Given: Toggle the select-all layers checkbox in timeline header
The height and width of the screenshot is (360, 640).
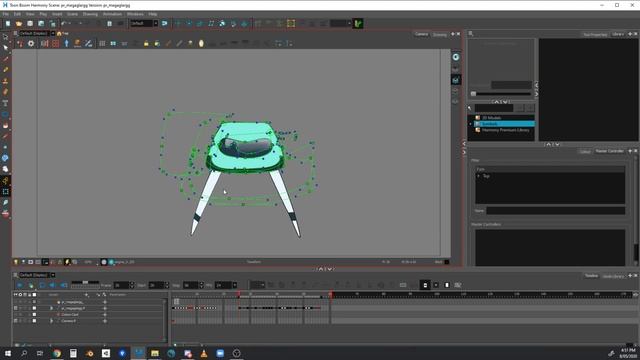Looking at the screenshot, I should (x=34, y=294).
